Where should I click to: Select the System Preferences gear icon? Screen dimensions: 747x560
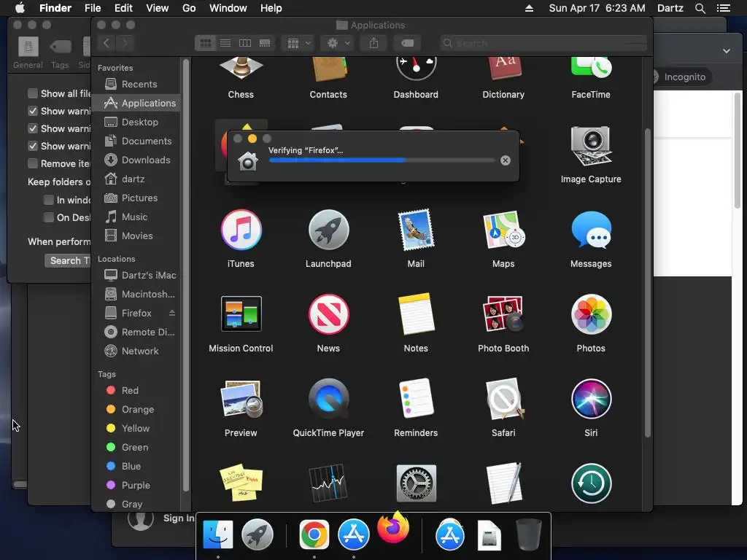(x=416, y=483)
